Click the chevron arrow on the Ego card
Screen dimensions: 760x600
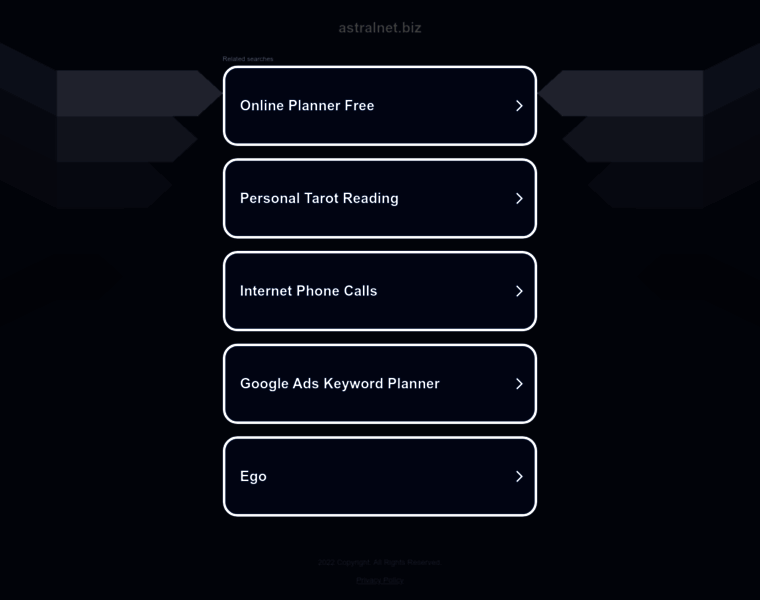[519, 476]
